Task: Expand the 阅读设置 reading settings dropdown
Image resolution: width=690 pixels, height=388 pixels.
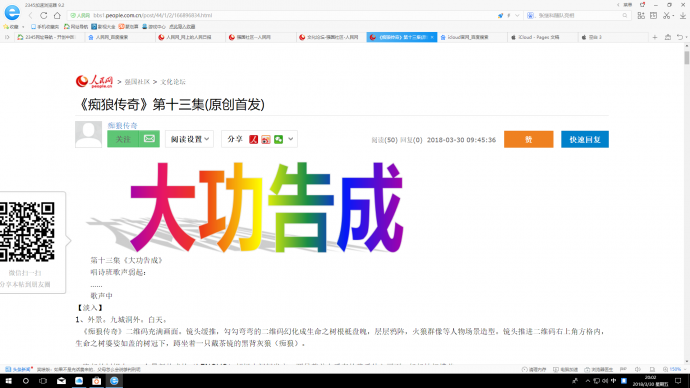Action: [189, 139]
